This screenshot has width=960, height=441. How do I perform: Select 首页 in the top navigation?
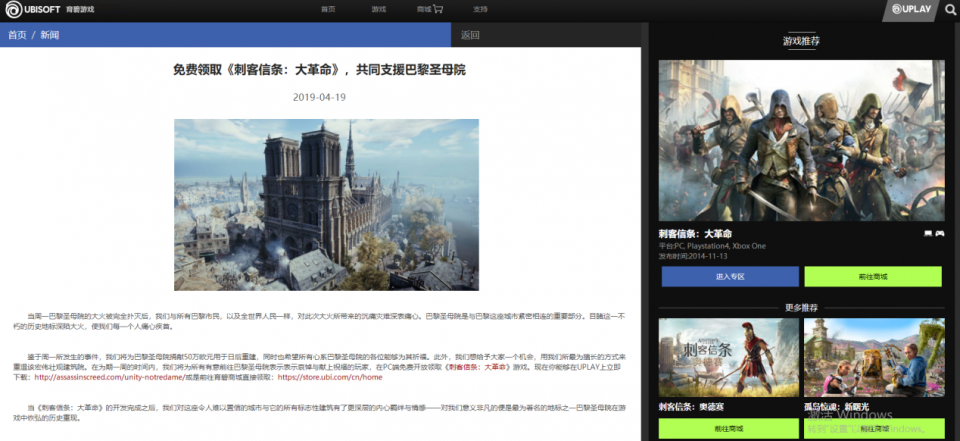tap(328, 9)
